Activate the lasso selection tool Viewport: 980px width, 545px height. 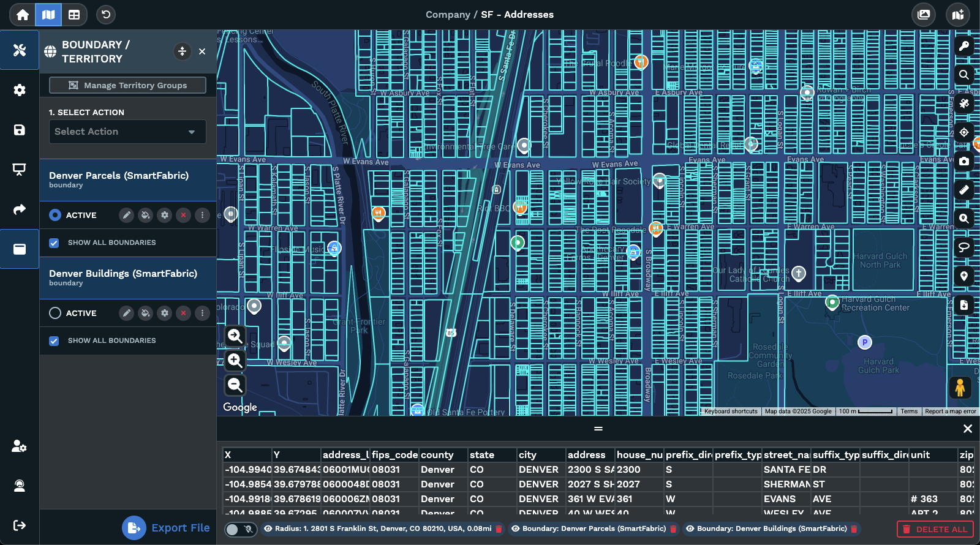tap(964, 247)
